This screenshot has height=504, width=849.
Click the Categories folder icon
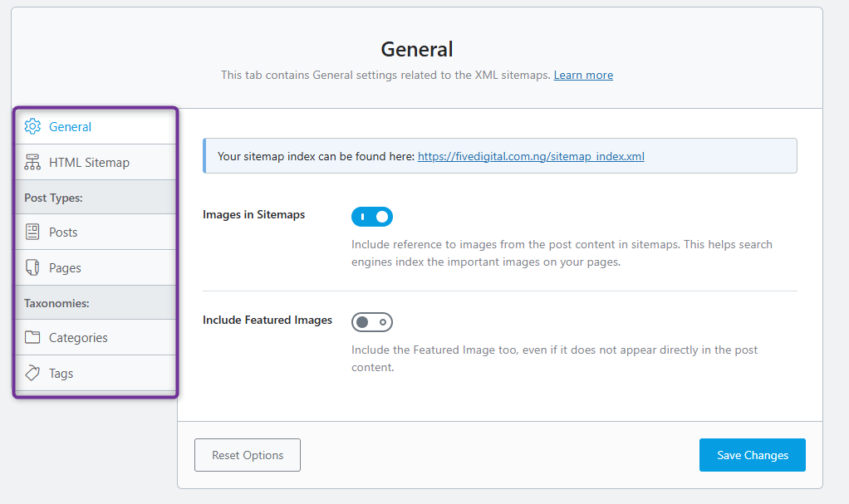(32, 337)
